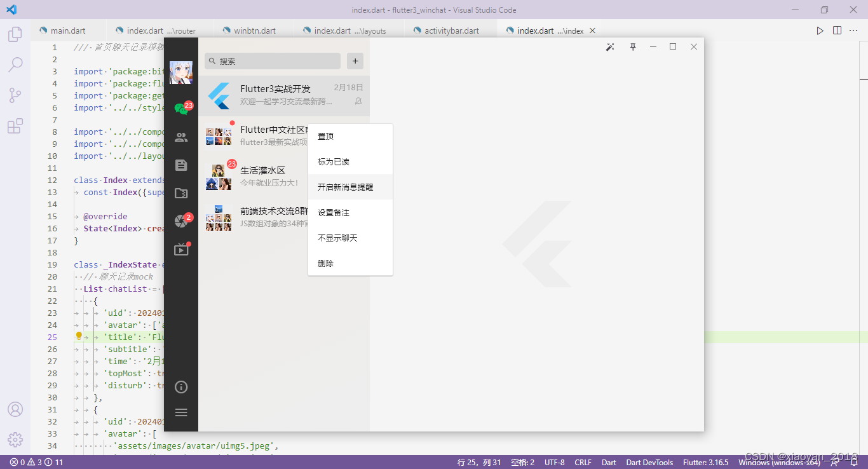The height and width of the screenshot is (469, 868).
Task: Open Dart DevTools from status bar
Action: click(649, 462)
